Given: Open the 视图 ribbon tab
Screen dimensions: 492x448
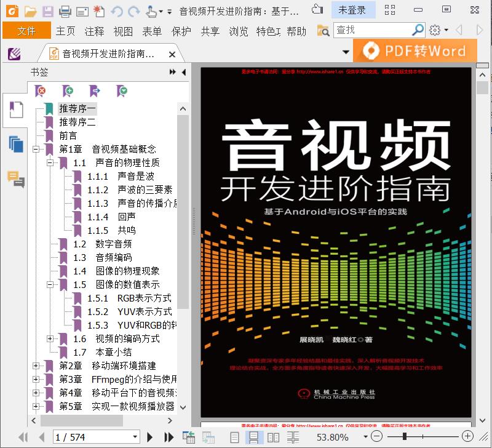Looking at the screenshot, I should pyautogui.click(x=123, y=31).
